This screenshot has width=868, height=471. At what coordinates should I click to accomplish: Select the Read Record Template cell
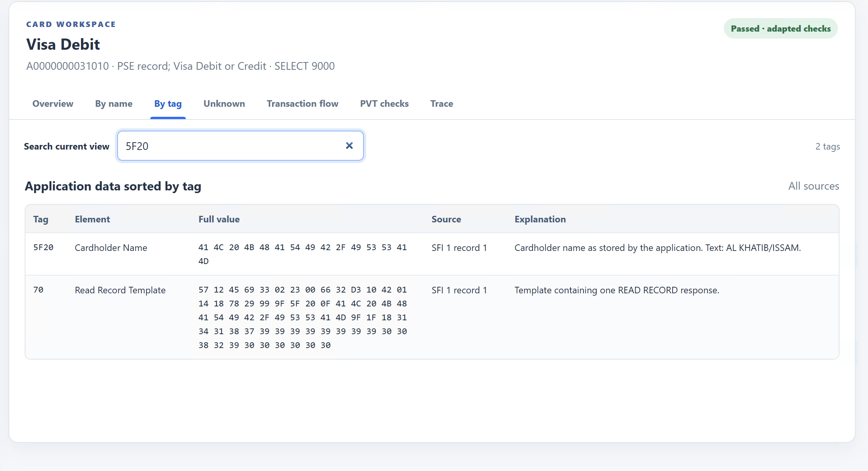pos(120,290)
